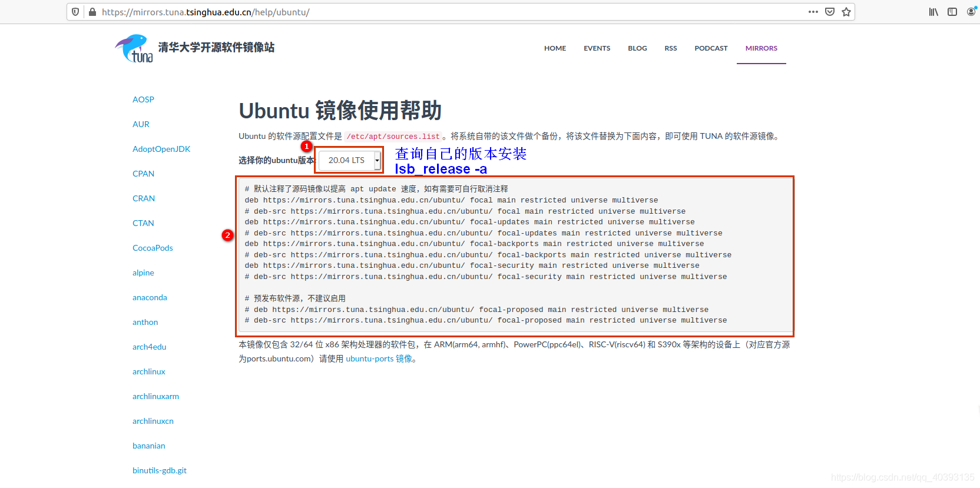Click the focal-updates deb line in code block
Image resolution: width=980 pixels, height=488 pixels.
(469, 222)
